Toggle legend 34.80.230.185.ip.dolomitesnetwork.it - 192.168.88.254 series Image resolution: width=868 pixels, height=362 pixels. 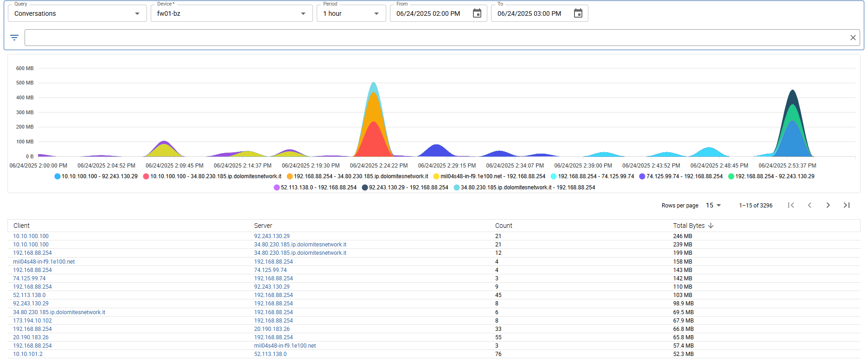click(x=524, y=187)
